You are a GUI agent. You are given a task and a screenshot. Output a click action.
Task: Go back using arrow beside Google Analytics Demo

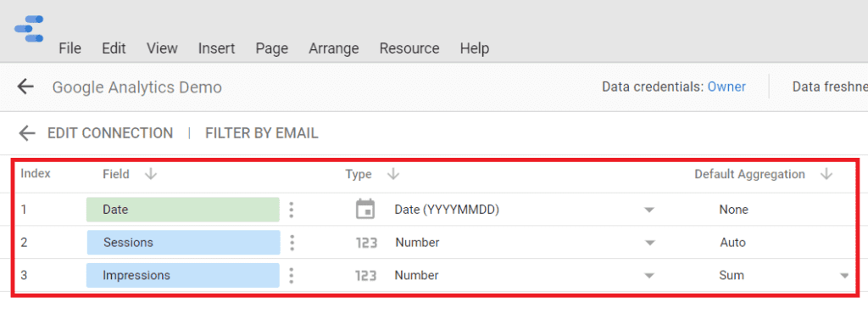coord(25,87)
